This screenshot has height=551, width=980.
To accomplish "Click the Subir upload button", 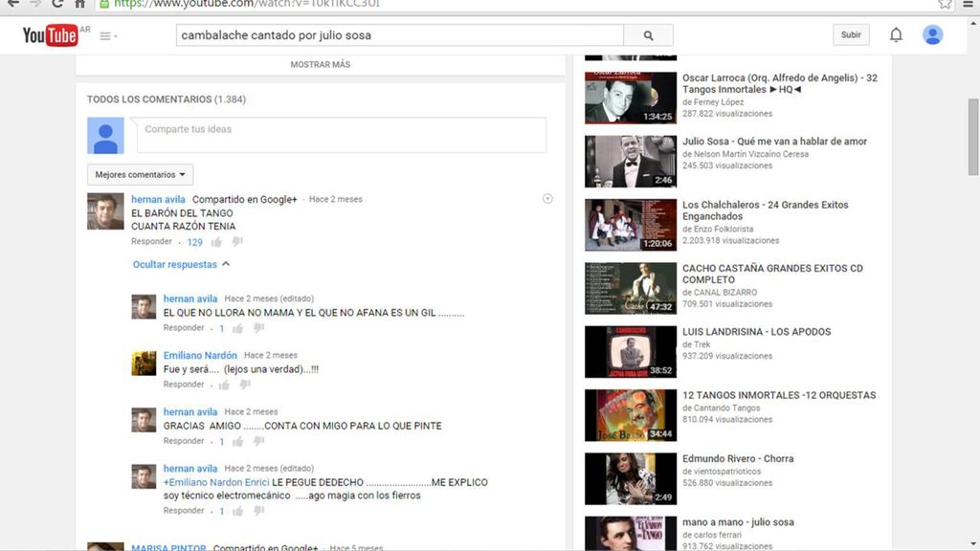I will click(x=851, y=35).
